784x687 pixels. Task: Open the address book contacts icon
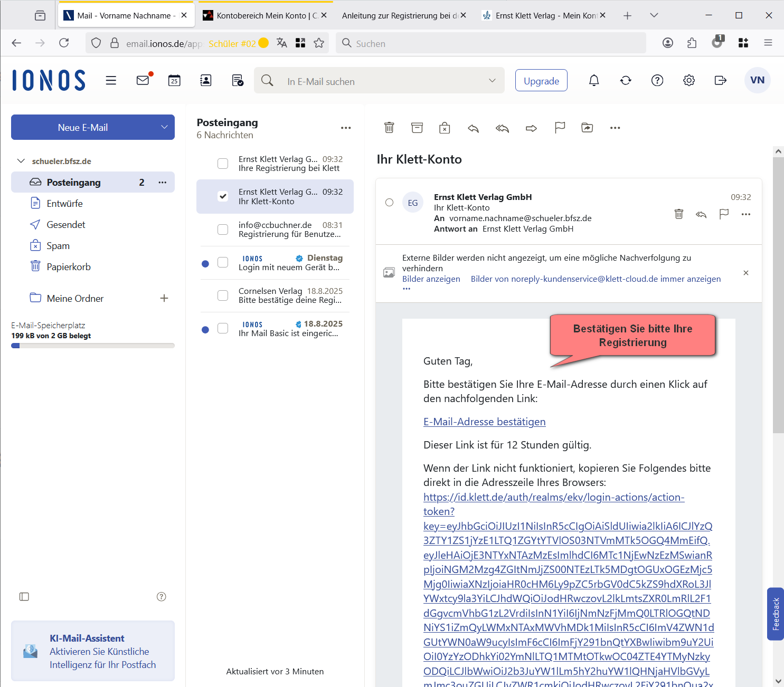pyautogui.click(x=206, y=80)
